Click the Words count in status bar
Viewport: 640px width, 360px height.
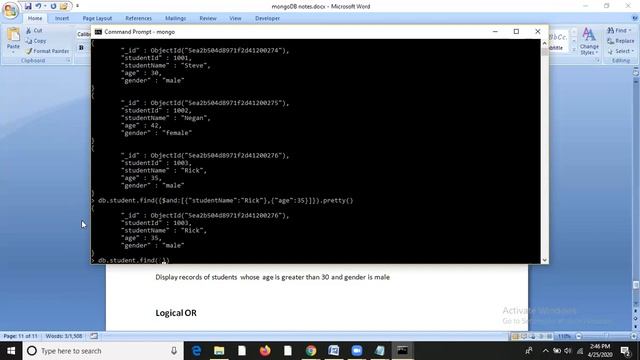coord(64,336)
